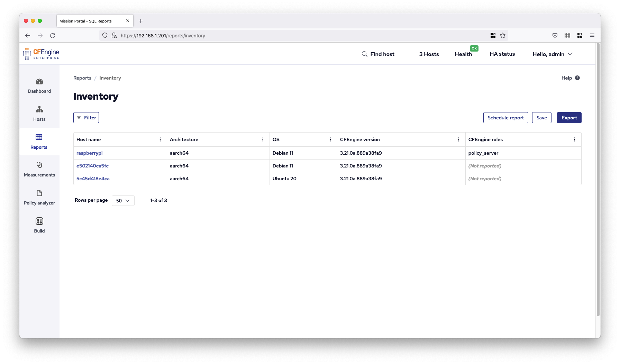The image size is (620, 364).
Task: Open the Measurements stethoscope icon
Action: (39, 165)
